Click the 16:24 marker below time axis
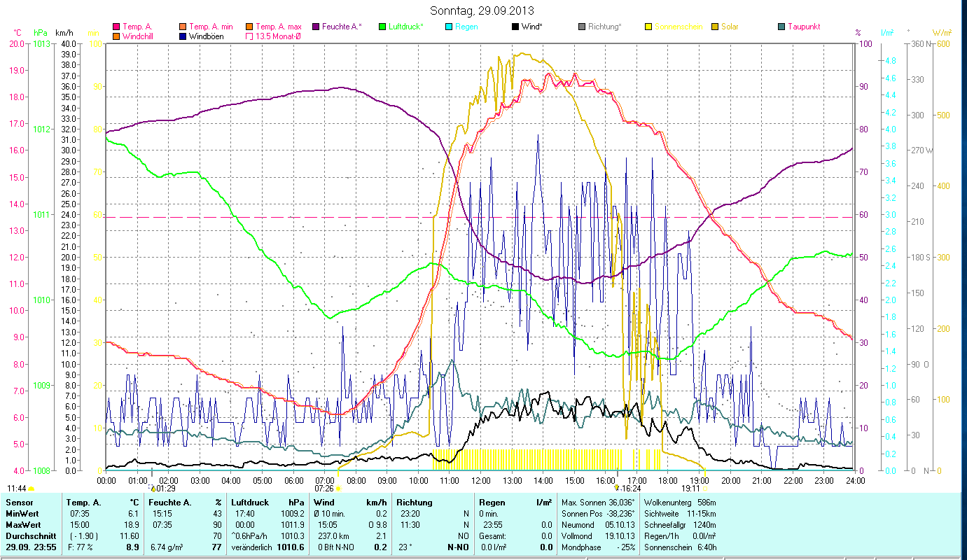 coord(616,488)
